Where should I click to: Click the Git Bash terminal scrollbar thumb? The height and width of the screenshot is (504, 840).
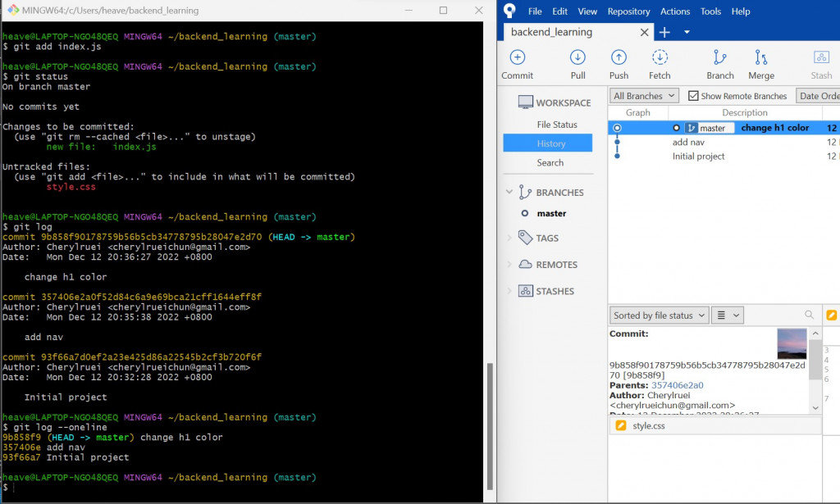point(489,426)
